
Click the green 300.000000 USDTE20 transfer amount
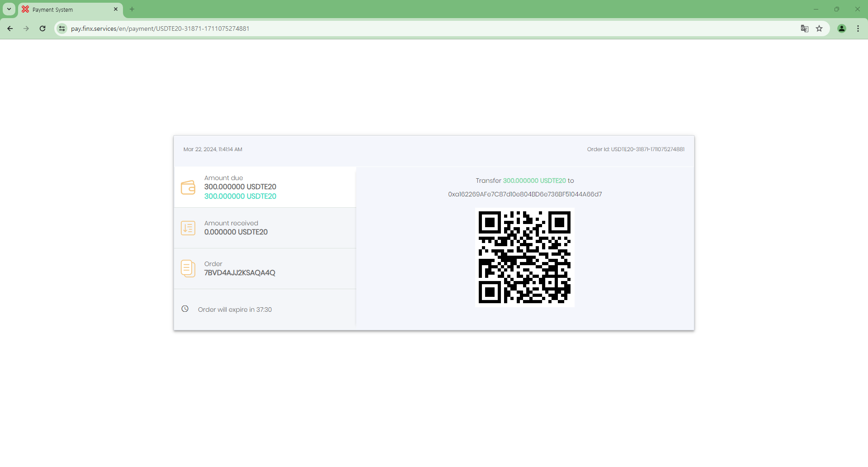534,181
